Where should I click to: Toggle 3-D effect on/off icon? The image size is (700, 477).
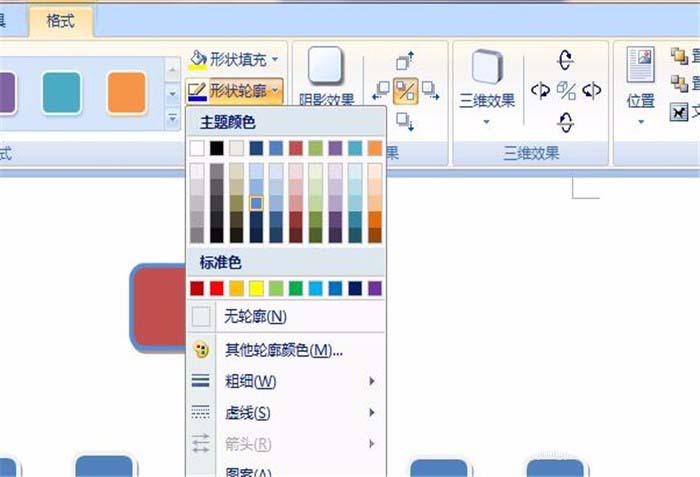click(x=566, y=91)
